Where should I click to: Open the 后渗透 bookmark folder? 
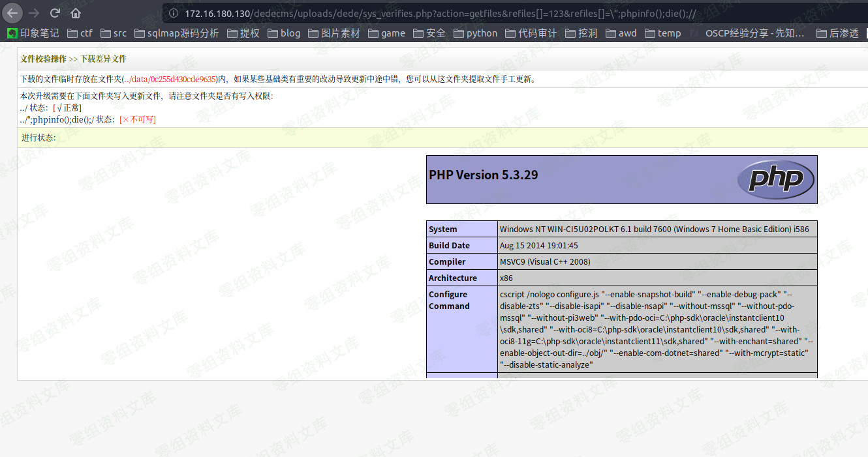837,33
